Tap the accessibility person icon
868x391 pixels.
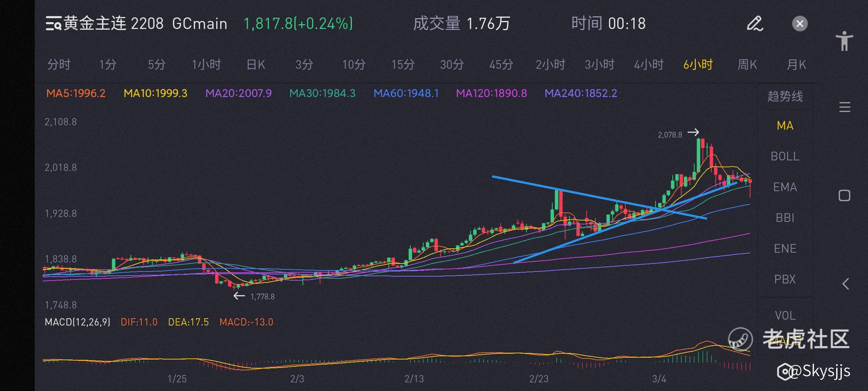(844, 41)
